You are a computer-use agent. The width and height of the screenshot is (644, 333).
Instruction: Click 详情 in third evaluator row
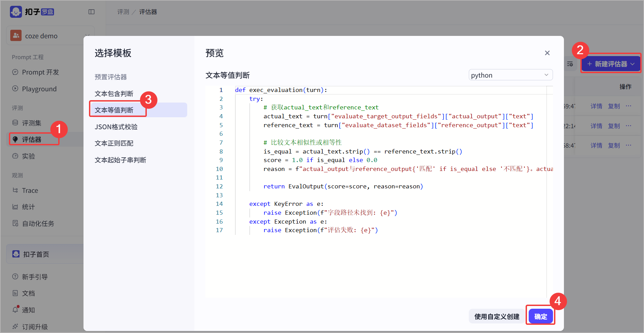coord(596,146)
